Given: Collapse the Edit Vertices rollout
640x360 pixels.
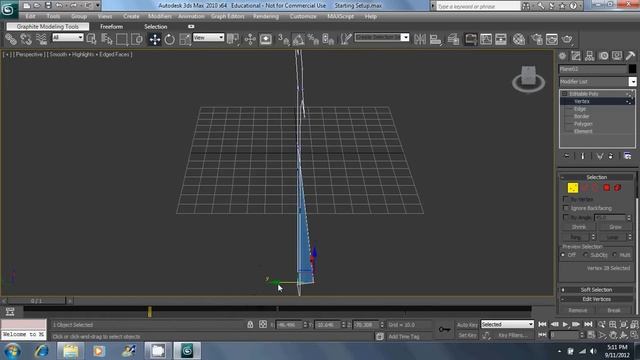Looking at the screenshot, I should (x=596, y=299).
